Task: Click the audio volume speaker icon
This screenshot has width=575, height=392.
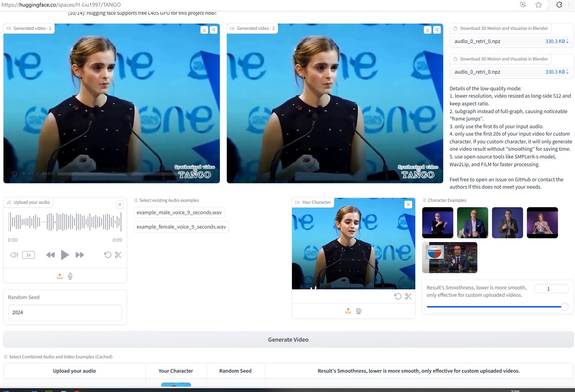Action: tap(14, 255)
